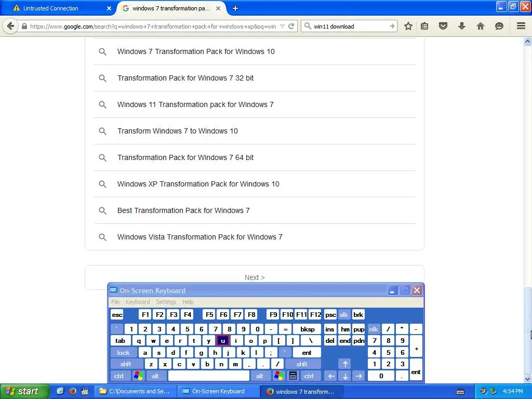
Task: Submit search with the go arrow
Action: pyautogui.click(x=392, y=26)
